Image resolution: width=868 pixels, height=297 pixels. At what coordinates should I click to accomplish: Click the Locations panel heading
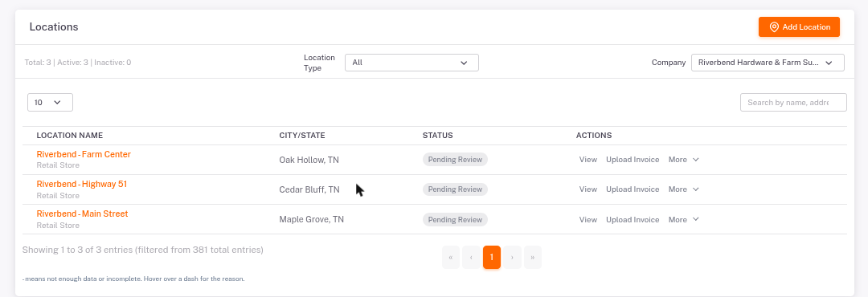click(x=54, y=26)
